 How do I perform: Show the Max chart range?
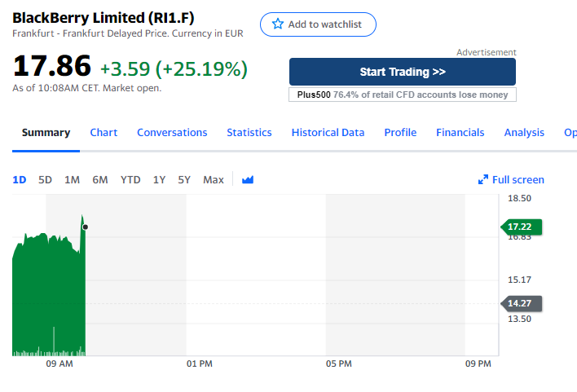214,179
